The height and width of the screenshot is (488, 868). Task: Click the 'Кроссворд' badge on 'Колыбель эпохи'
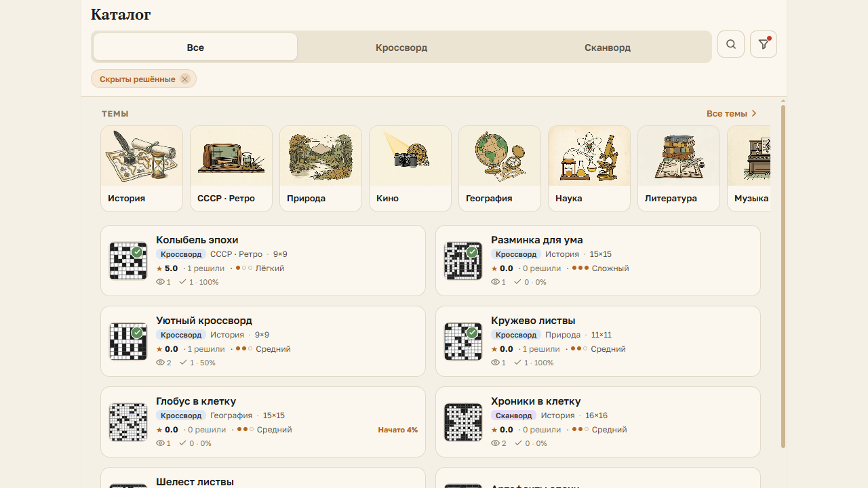[x=181, y=254]
